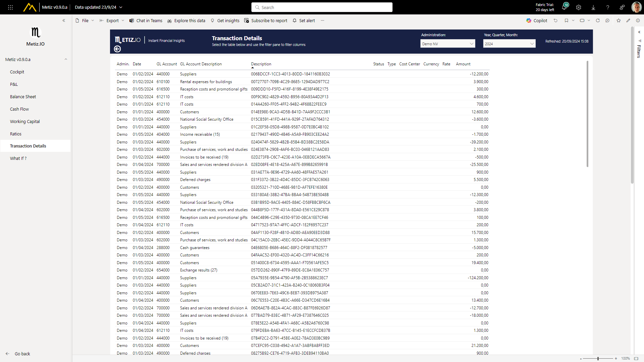
Task: Collapse the Metiz v0.9.0.a navigation section
Action: click(66, 59)
